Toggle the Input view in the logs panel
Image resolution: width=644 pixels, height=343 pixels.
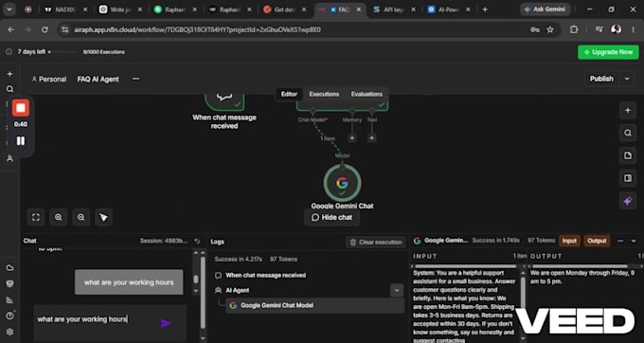point(569,241)
